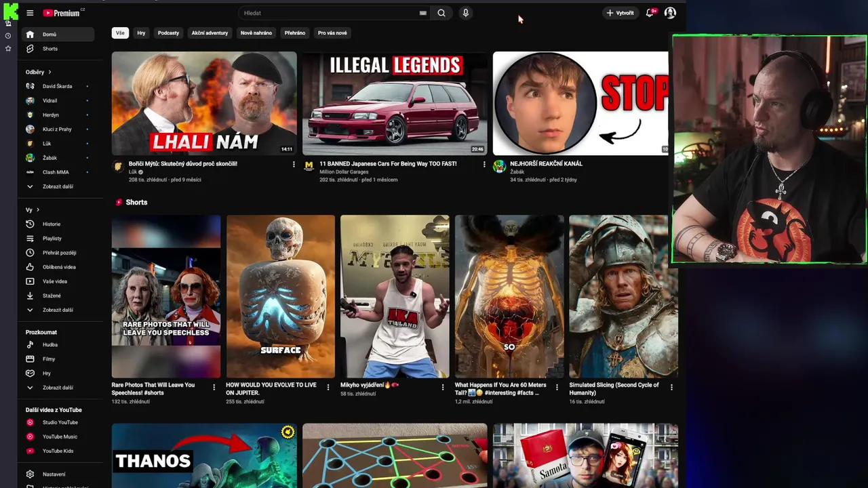Open Studio YouTube
This screenshot has width=868, height=488.
pos(57,422)
